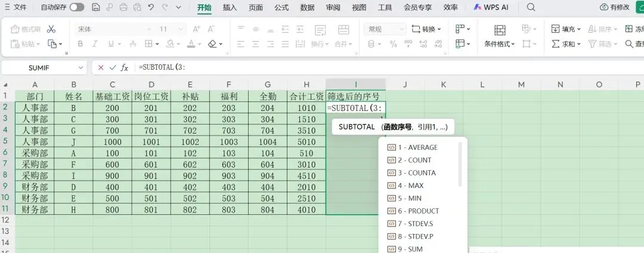Open the Page (页面) tab
The height and width of the screenshot is (253, 644).
pos(256,7)
